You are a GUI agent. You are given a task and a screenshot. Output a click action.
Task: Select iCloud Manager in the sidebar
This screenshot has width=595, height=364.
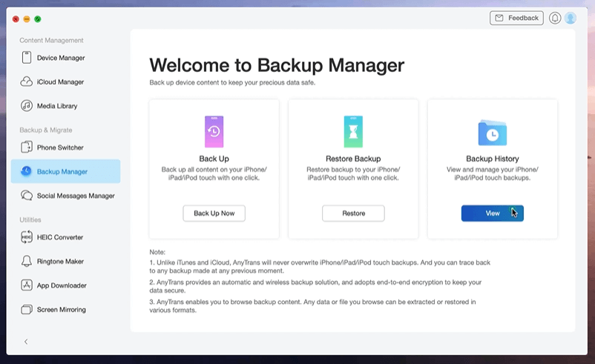[x=65, y=82]
